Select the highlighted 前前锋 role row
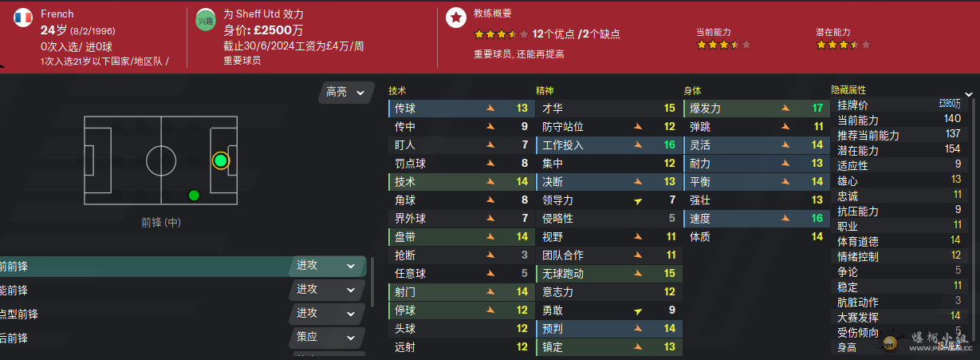This screenshot has height=360, width=980. 144,266
